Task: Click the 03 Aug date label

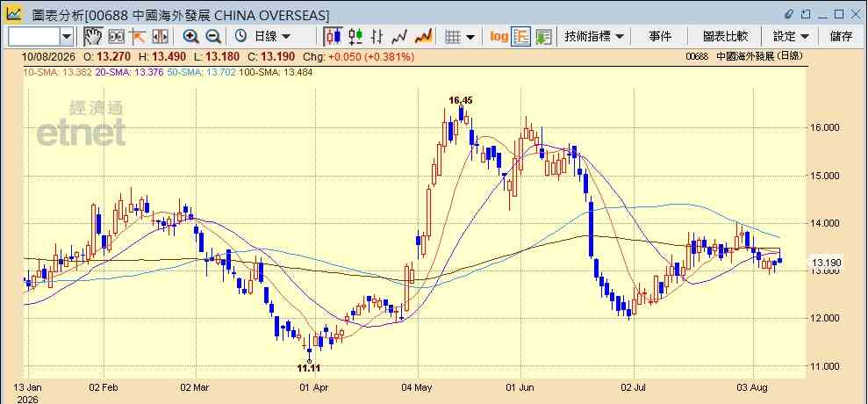Action: point(754,388)
